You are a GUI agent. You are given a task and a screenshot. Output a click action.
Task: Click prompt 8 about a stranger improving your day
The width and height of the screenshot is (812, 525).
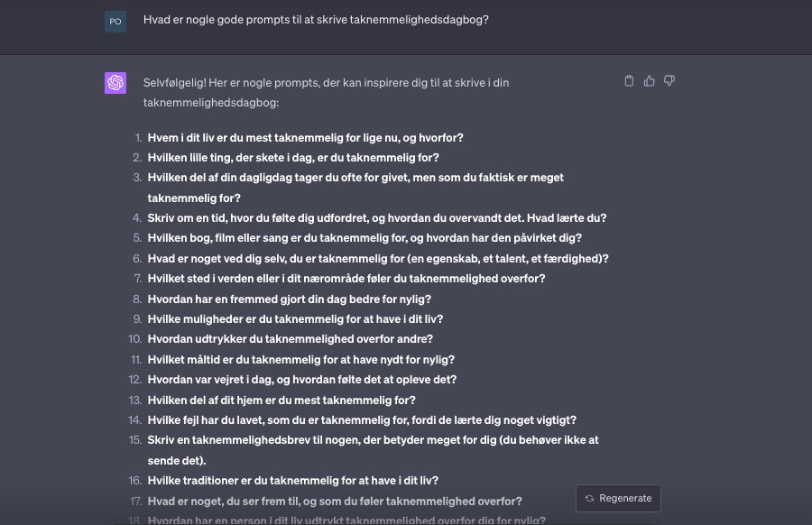click(x=290, y=299)
